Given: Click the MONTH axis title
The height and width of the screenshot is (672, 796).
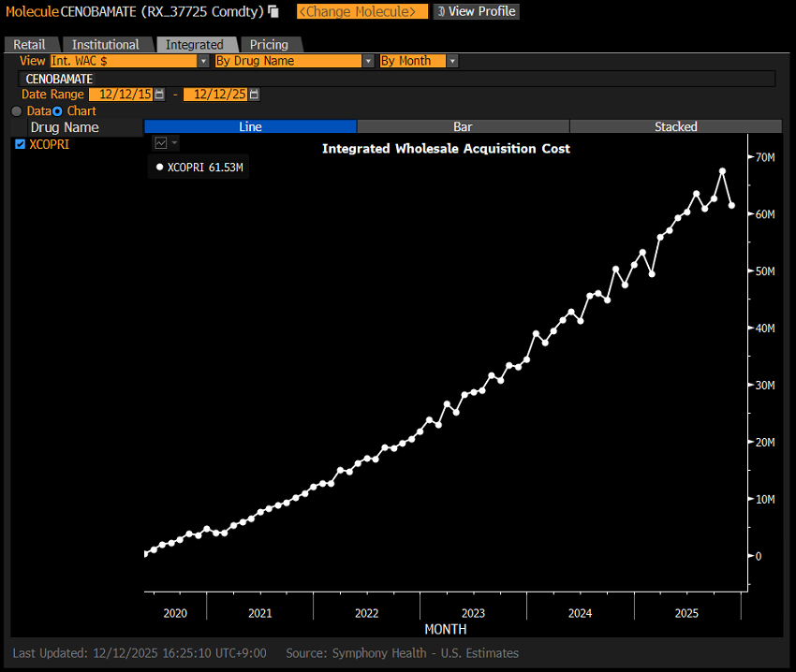Looking at the screenshot, I should click(x=445, y=629).
